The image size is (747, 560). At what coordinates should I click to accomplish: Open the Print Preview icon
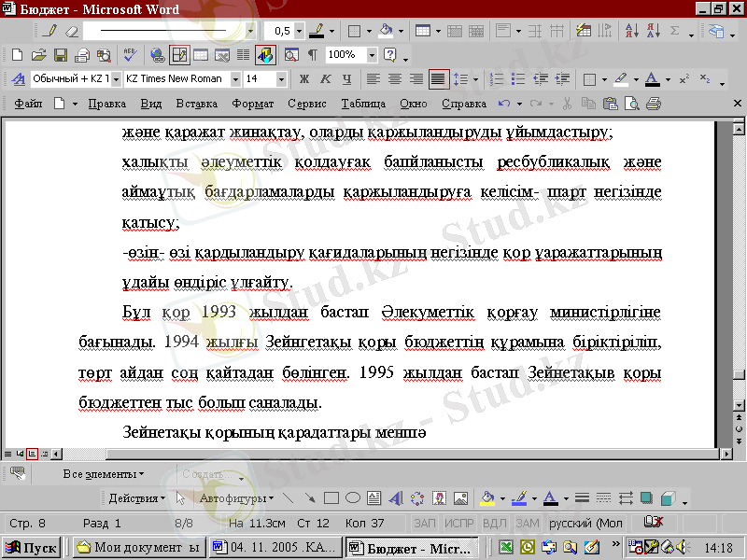point(103,55)
